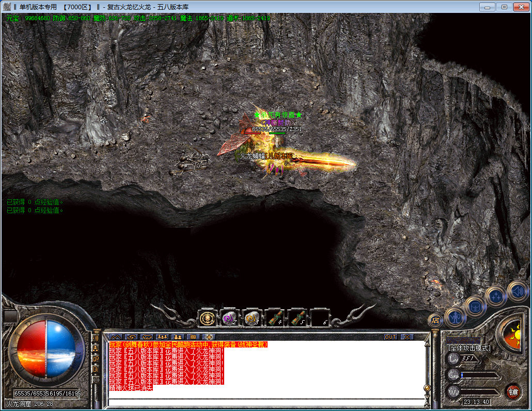The image size is (532, 411).
Task: Toggle game sound with the speaker button
Action: pyautogui.click(x=517, y=290)
